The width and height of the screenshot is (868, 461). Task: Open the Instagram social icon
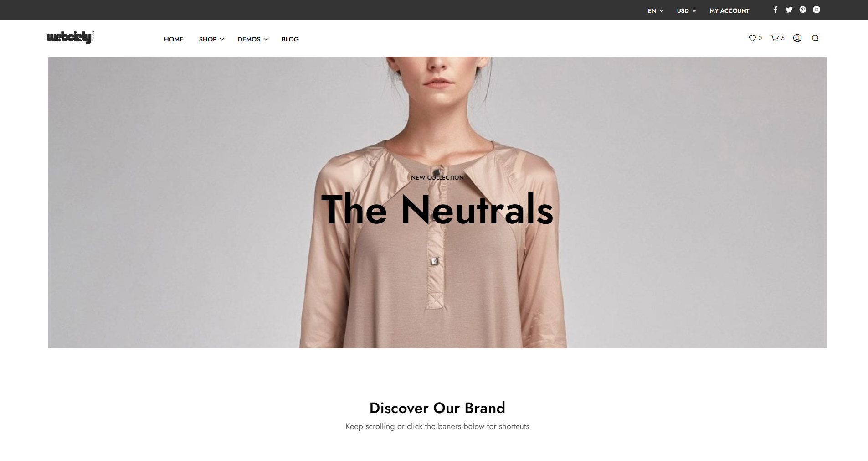[x=816, y=10]
